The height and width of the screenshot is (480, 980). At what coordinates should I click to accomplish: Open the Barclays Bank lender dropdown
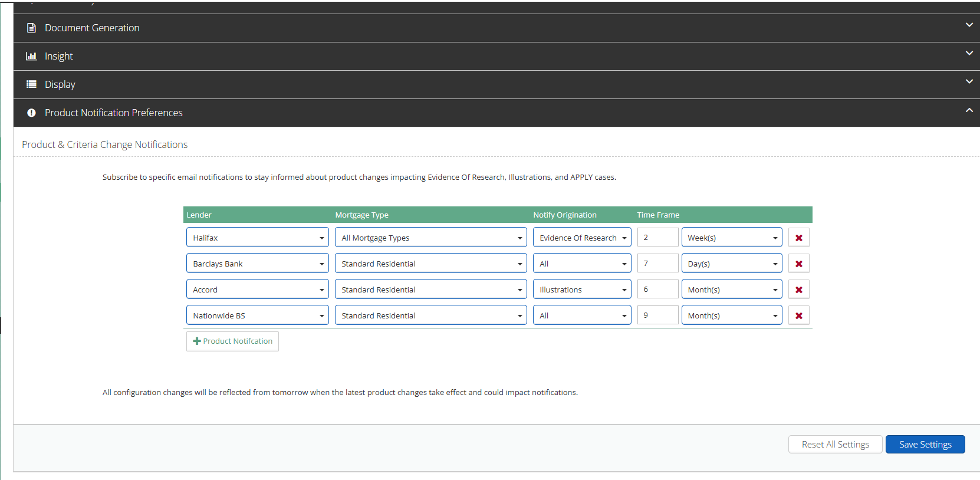258,264
